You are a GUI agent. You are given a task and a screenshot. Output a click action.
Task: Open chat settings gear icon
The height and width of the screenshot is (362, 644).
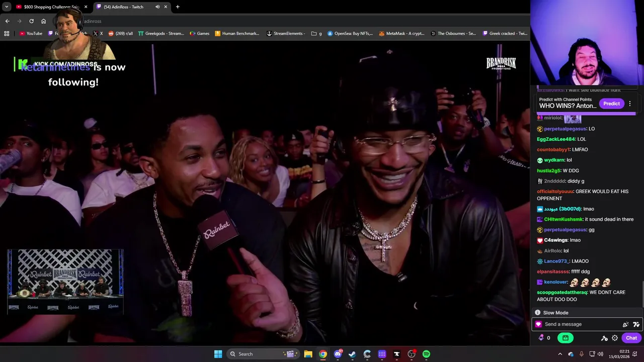(x=615, y=338)
